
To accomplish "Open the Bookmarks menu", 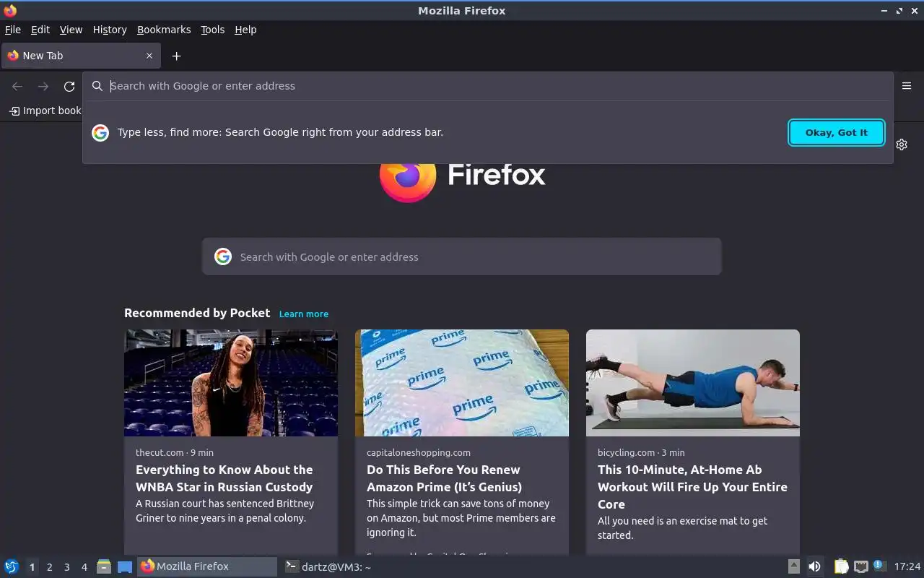I will tap(164, 30).
